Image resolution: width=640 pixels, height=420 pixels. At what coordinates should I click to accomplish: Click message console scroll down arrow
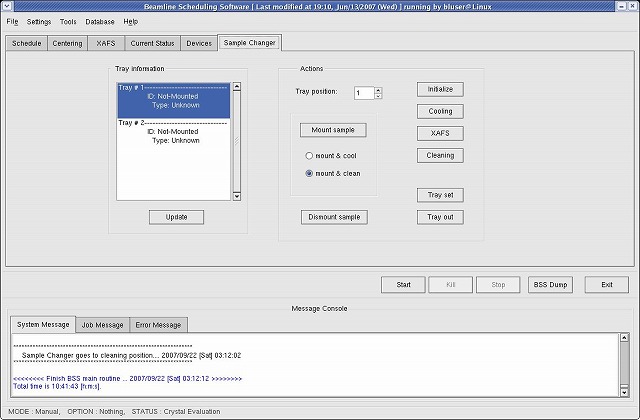[624, 393]
